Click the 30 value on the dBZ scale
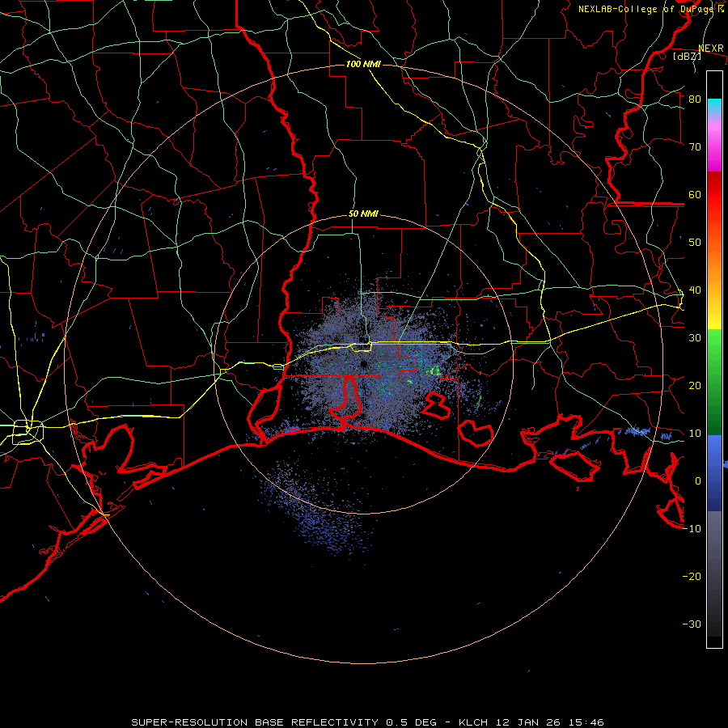The height and width of the screenshot is (728, 728). click(695, 337)
